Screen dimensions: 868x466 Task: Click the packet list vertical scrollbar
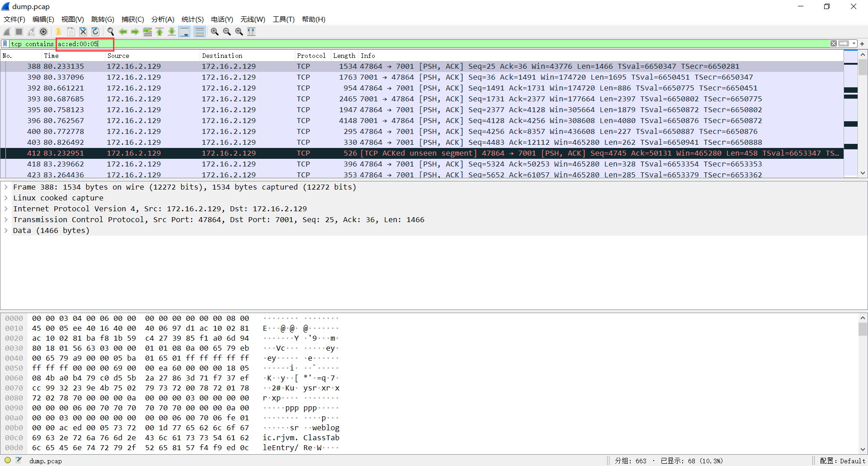(863, 114)
